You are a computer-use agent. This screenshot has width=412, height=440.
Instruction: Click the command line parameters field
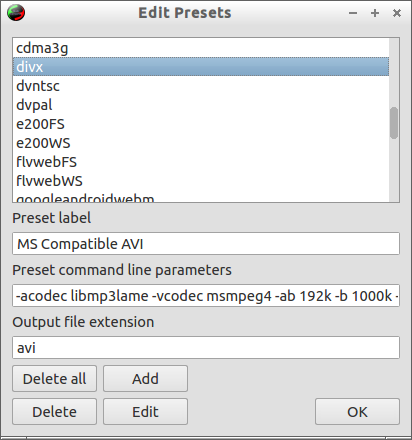coord(206,296)
